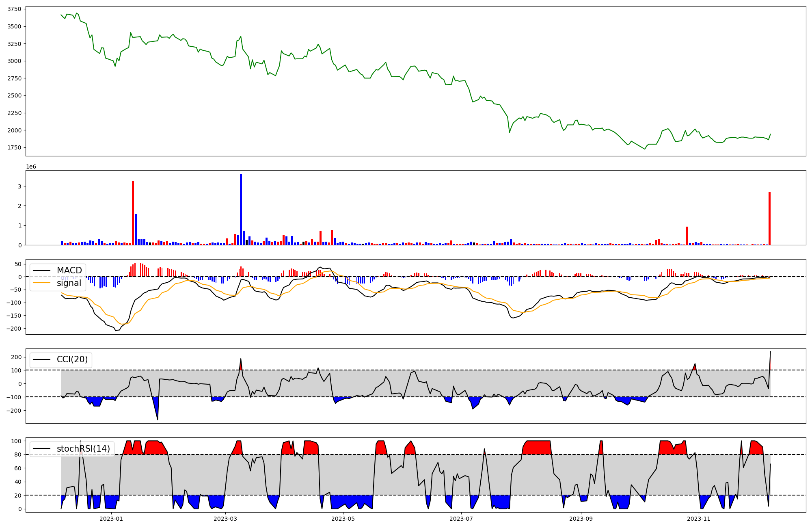
Task: Click the 3750 price axis label
Action: [x=14, y=9]
